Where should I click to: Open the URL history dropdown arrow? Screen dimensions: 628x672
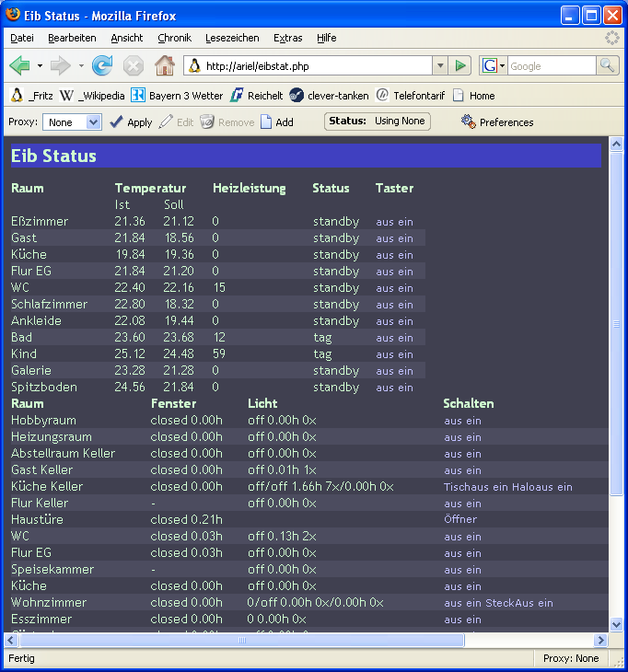pyautogui.click(x=439, y=65)
